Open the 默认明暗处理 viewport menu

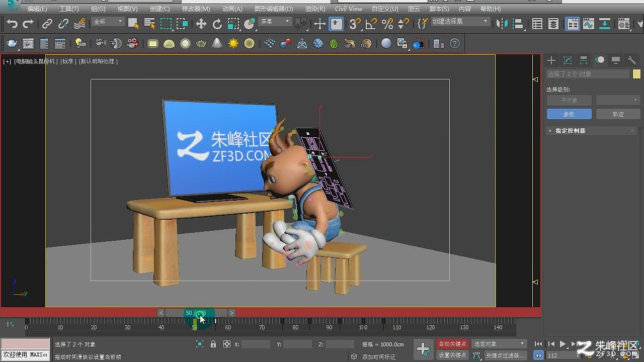coord(98,61)
